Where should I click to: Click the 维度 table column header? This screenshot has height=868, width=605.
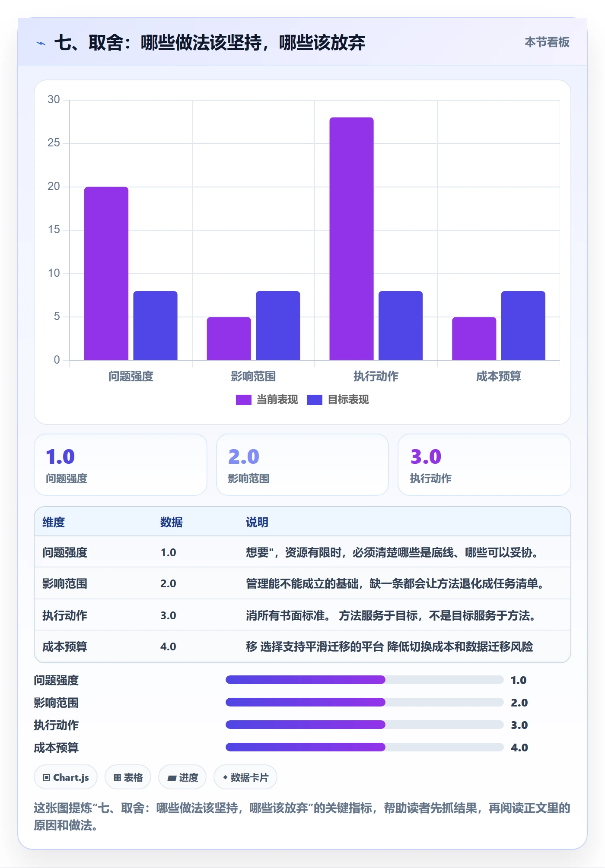[x=54, y=522]
